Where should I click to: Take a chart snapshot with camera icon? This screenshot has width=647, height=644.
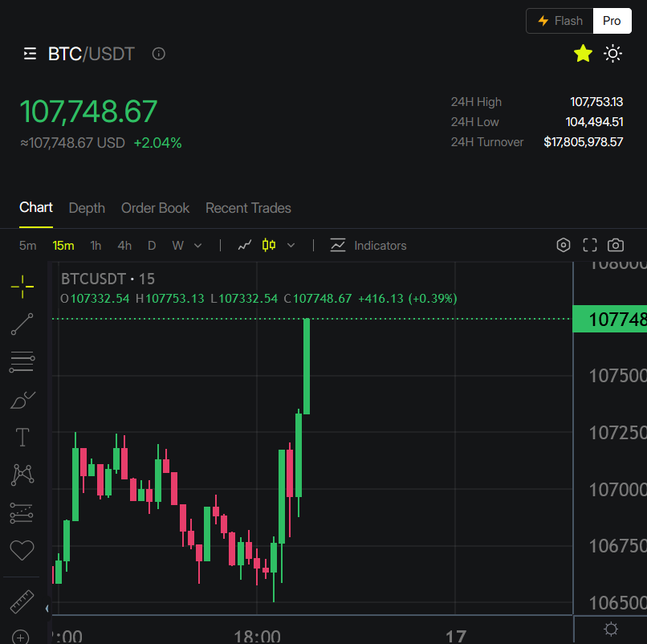tap(616, 245)
